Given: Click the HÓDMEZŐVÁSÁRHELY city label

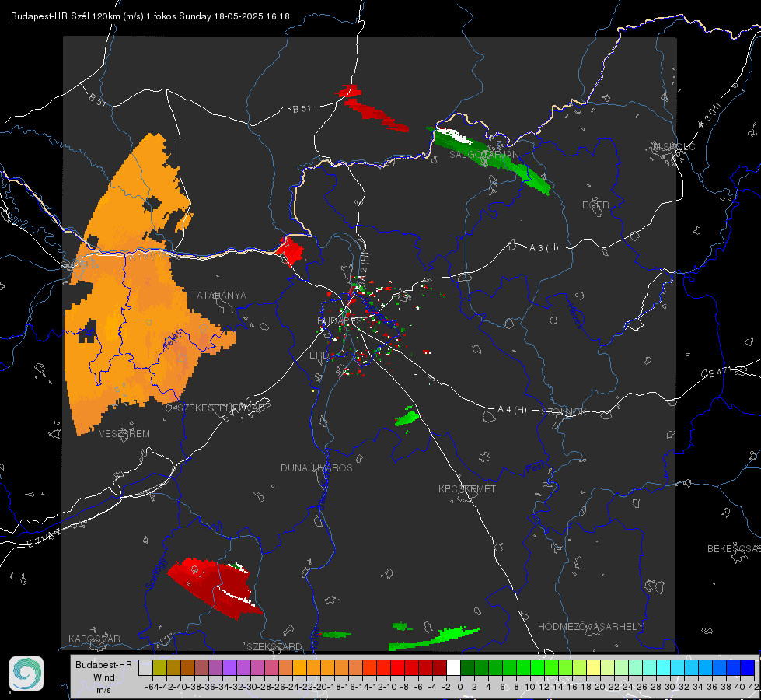Looking at the screenshot, I should 590,627.
